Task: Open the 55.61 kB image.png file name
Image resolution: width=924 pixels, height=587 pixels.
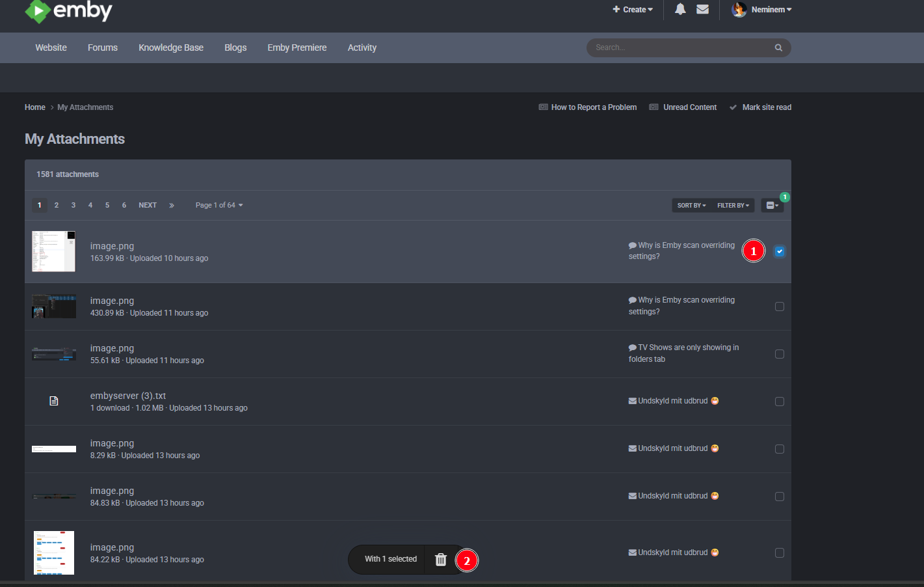Action: point(112,348)
